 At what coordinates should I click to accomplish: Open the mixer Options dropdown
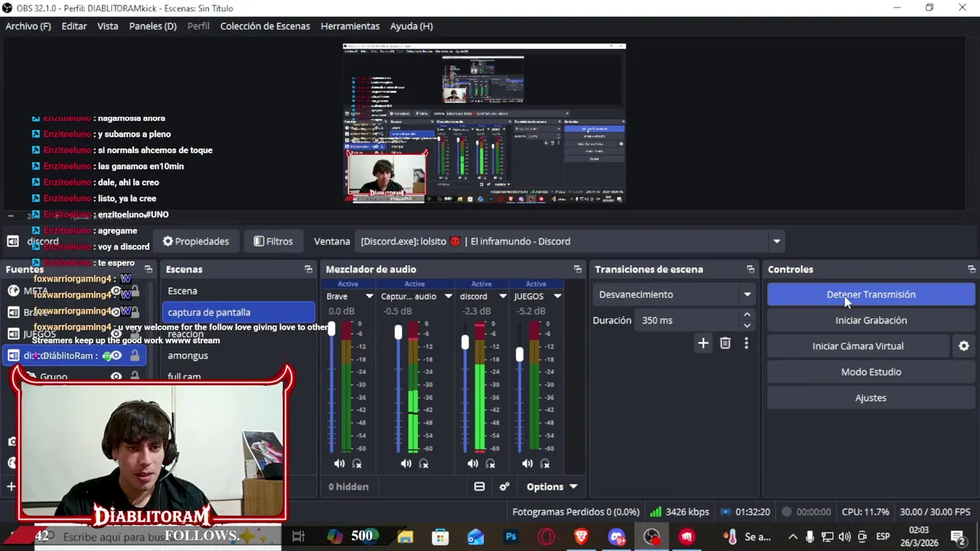[x=551, y=487]
